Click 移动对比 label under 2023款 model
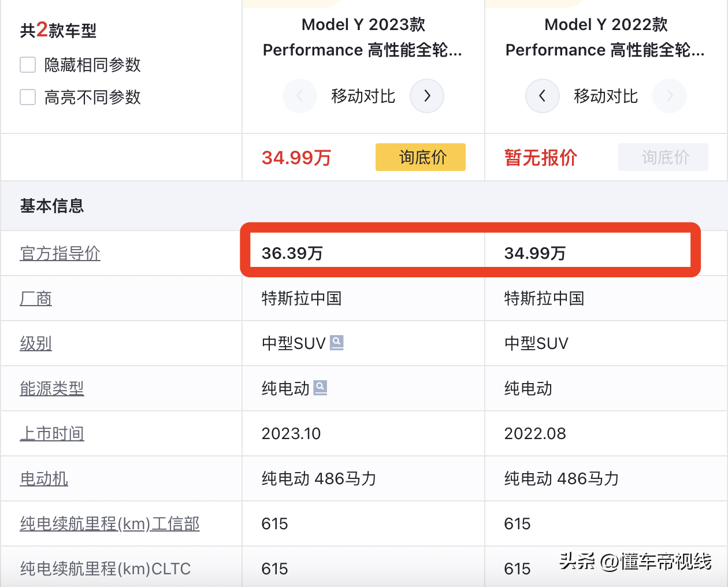Image resolution: width=728 pixels, height=587 pixels. 363,96
